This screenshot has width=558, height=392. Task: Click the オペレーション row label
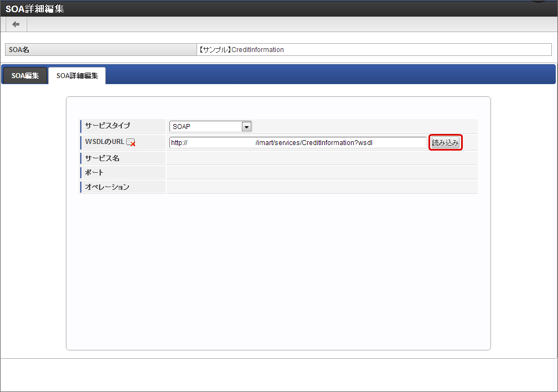[107, 187]
